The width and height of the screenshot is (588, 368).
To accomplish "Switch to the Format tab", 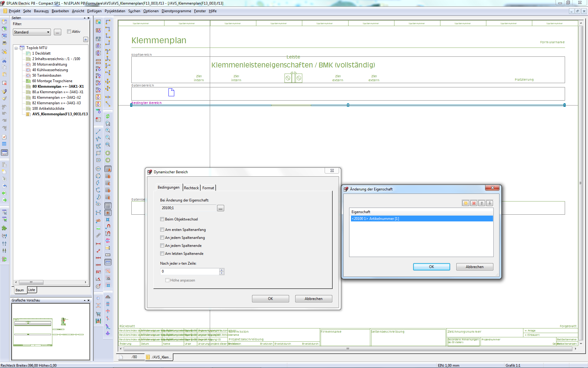I will (x=208, y=188).
